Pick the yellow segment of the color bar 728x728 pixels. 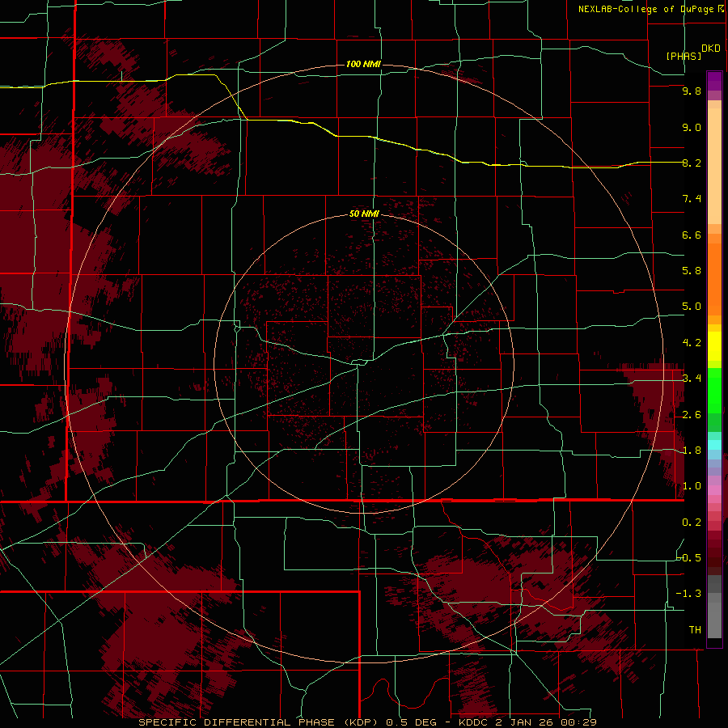tap(714, 346)
